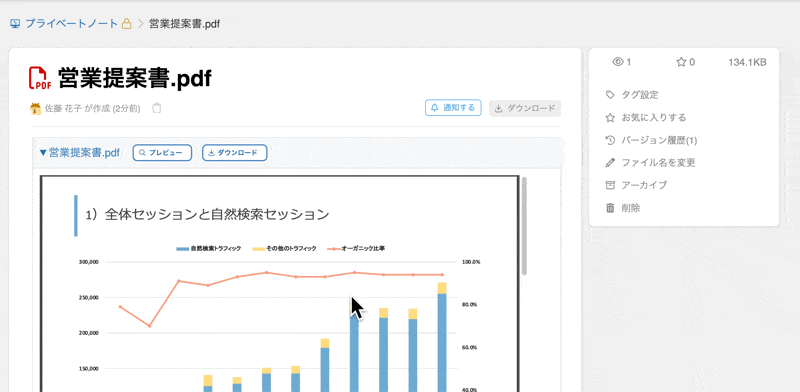Click the red PDF file icon
Image resolution: width=800 pixels, height=392 pixels.
pos(40,79)
